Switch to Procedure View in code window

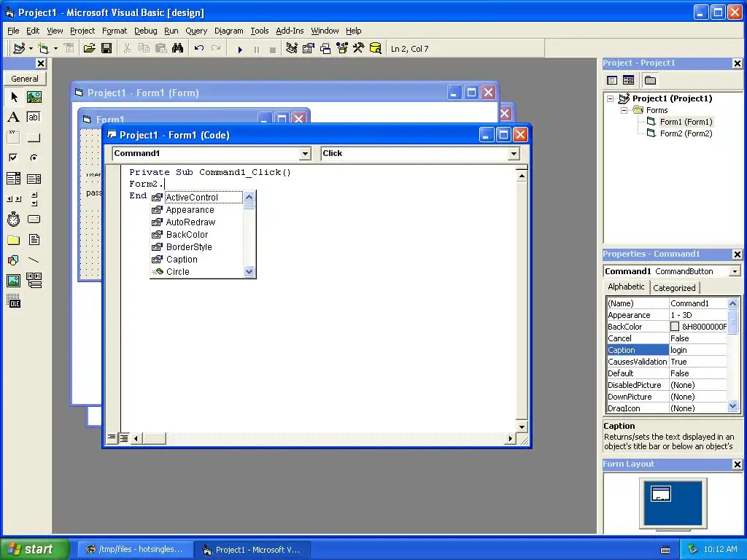(x=112, y=437)
